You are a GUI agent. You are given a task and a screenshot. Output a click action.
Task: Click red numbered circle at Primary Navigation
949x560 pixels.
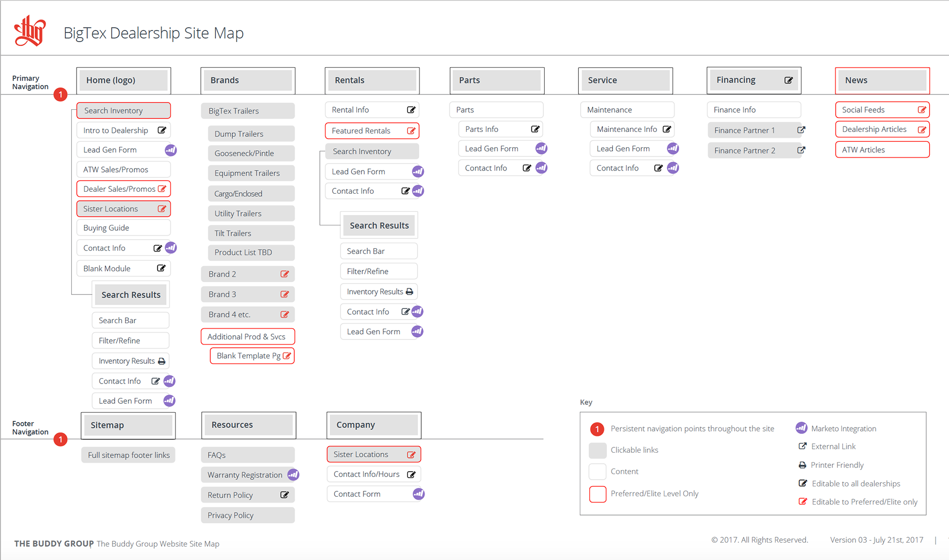click(x=60, y=94)
